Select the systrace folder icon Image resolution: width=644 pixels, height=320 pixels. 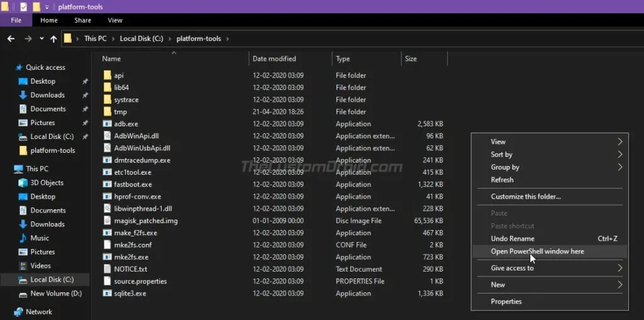(107, 100)
